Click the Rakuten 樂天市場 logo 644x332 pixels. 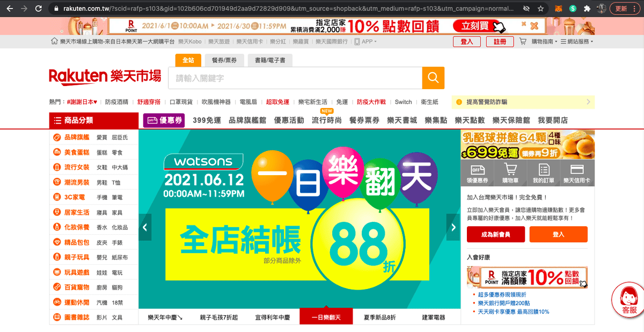[105, 77]
